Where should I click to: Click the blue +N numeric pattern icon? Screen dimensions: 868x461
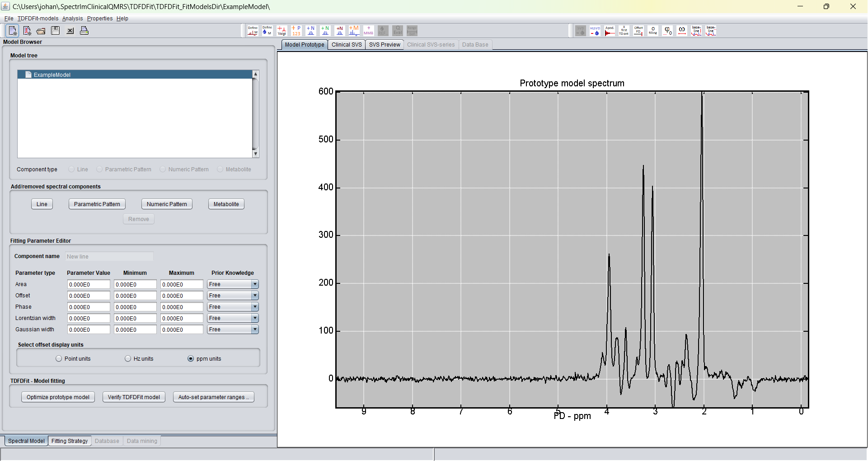[310, 31]
